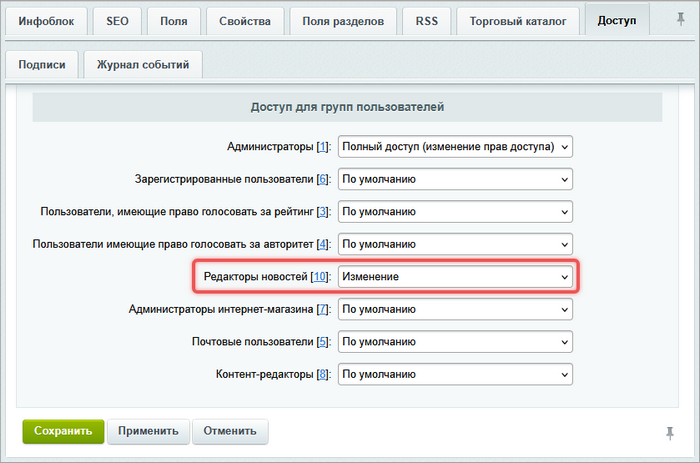Screen dimensions: 700x463
Task: Click the Применить button
Action: click(148, 431)
